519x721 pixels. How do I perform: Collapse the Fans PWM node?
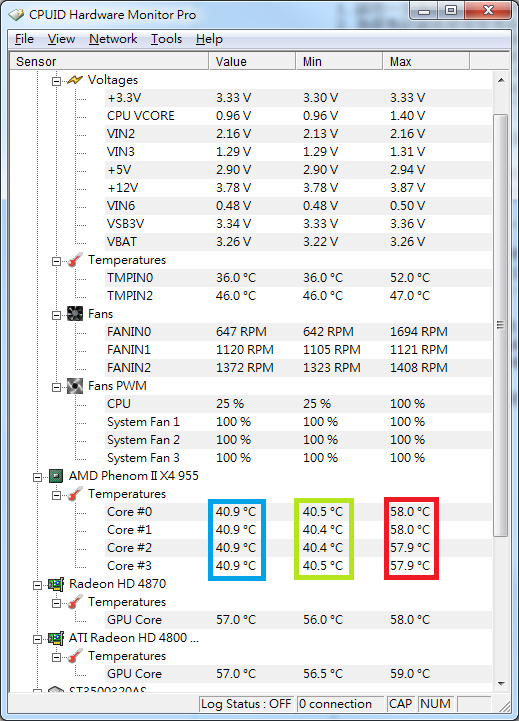coord(57,388)
